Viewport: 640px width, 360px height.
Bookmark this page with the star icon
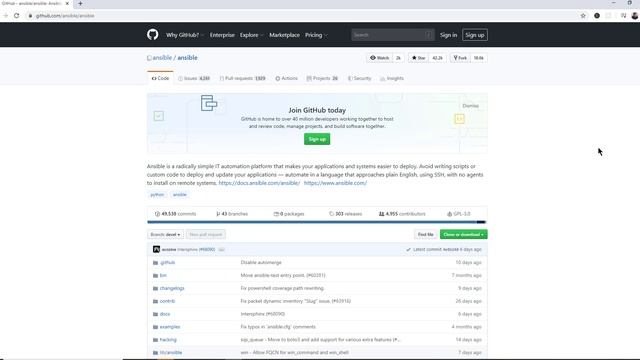click(583, 16)
